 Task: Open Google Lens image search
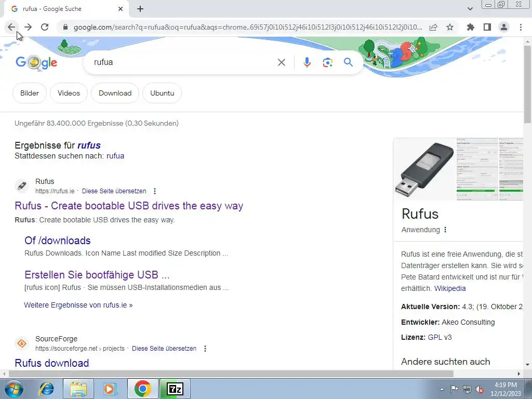(327, 62)
